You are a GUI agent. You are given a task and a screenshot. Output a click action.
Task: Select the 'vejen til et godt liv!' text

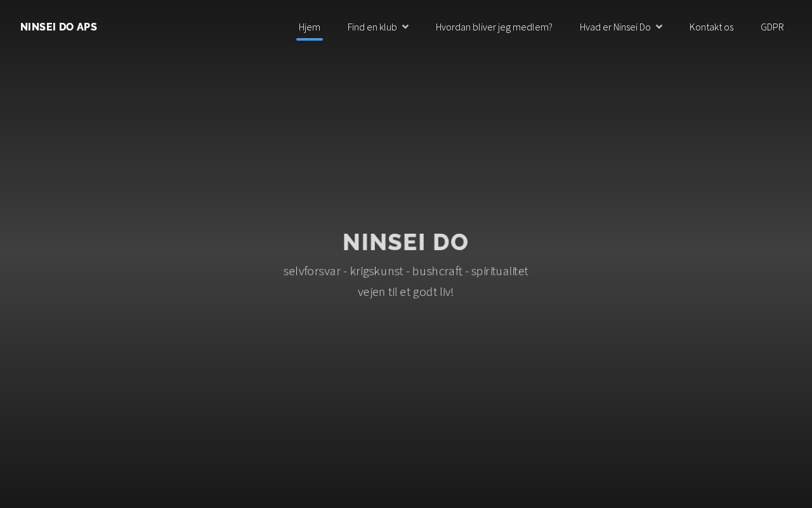pos(406,292)
